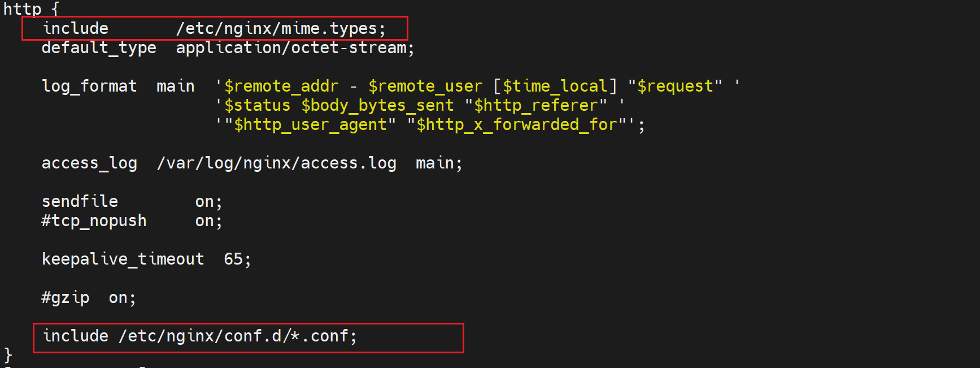Click the /etc/nginx/mime.types path

280,29
